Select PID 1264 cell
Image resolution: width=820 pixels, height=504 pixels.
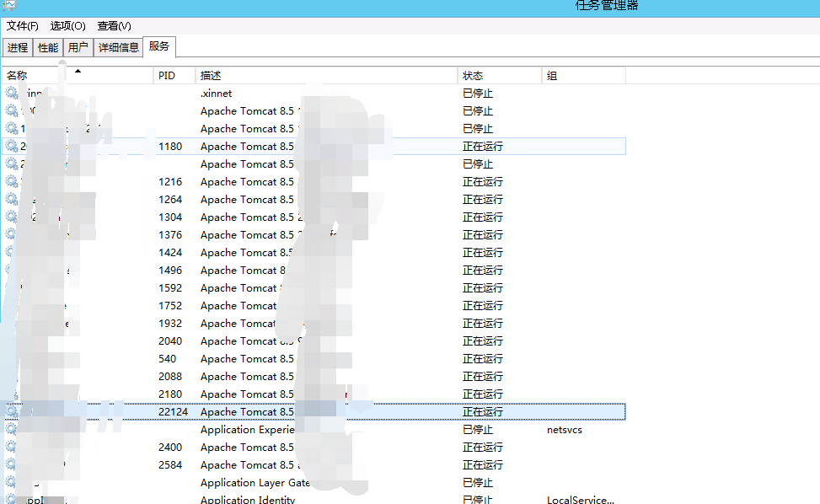[170, 200]
